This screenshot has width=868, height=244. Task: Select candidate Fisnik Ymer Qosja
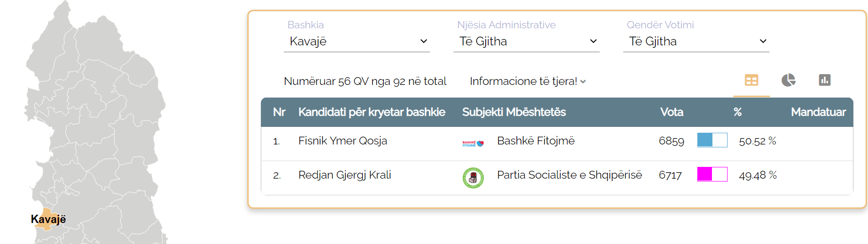pyautogui.click(x=343, y=141)
